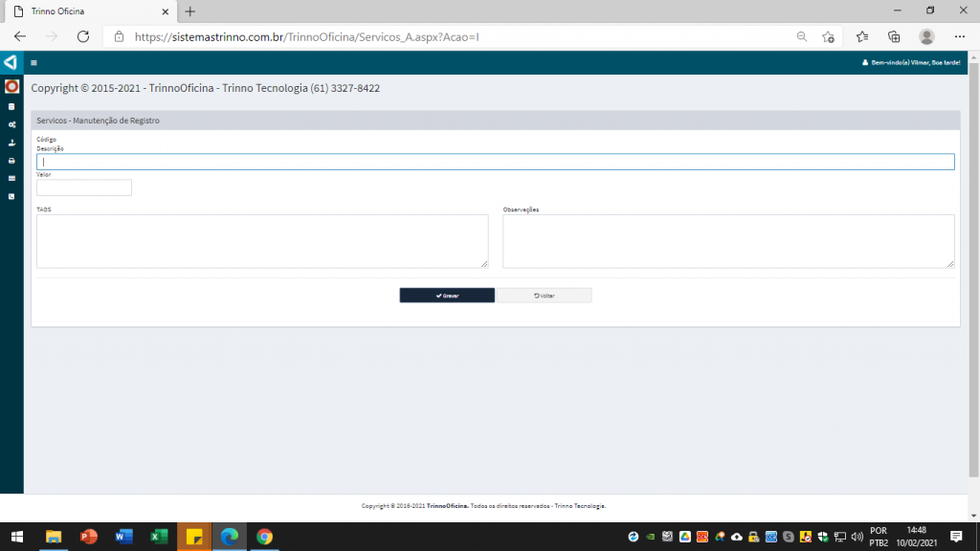The width and height of the screenshot is (980, 551).
Task: Click the printer icon in left sidebar
Action: (11, 161)
